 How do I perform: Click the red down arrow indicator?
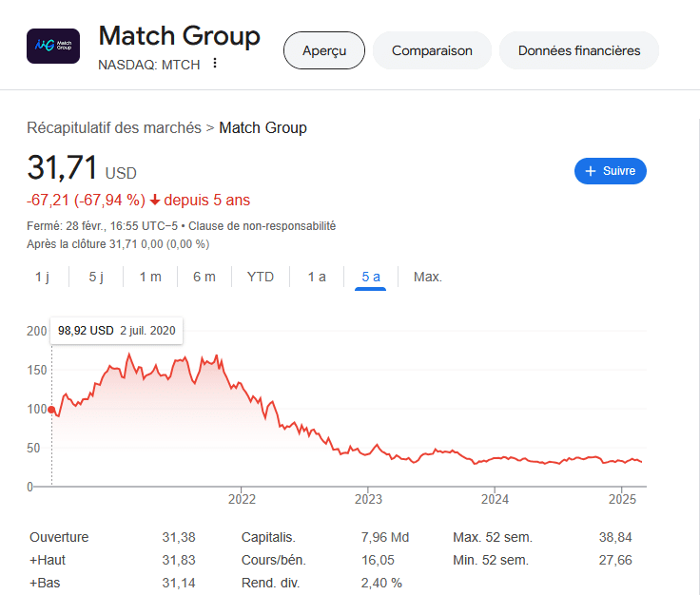click(155, 201)
